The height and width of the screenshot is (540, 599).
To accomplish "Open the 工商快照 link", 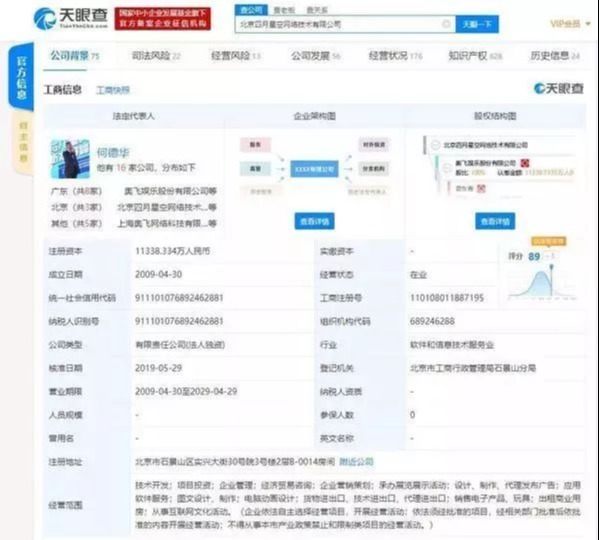I will 113,90.
